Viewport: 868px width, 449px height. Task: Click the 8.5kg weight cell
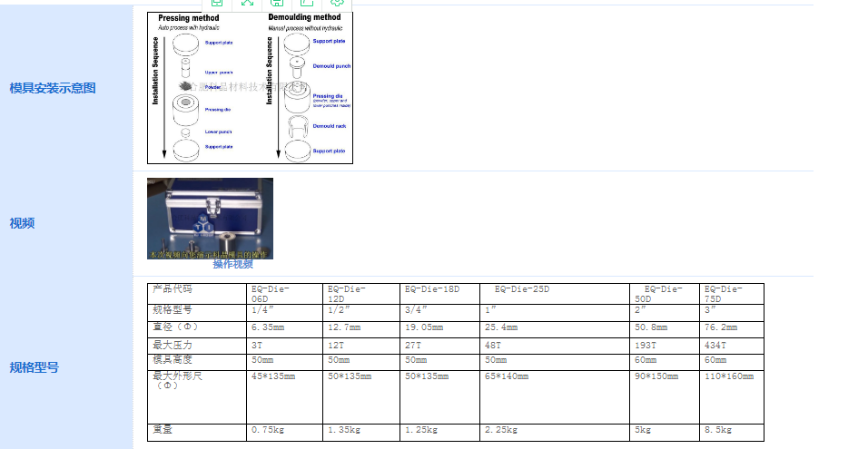(732, 433)
